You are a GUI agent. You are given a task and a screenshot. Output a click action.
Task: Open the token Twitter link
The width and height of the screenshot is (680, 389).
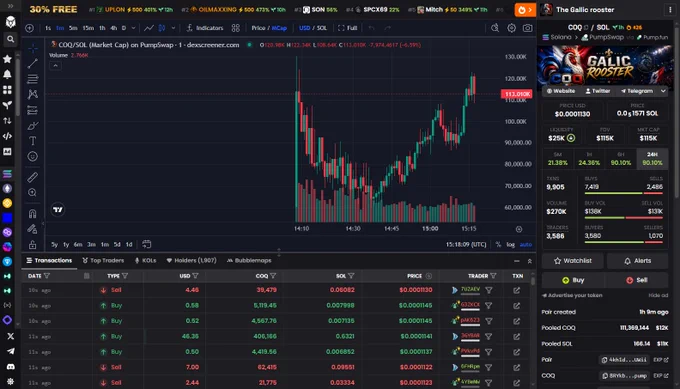[598, 91]
